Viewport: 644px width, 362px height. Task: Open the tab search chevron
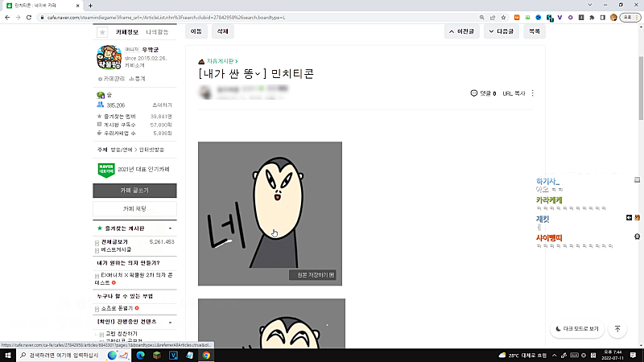click(590, 5)
